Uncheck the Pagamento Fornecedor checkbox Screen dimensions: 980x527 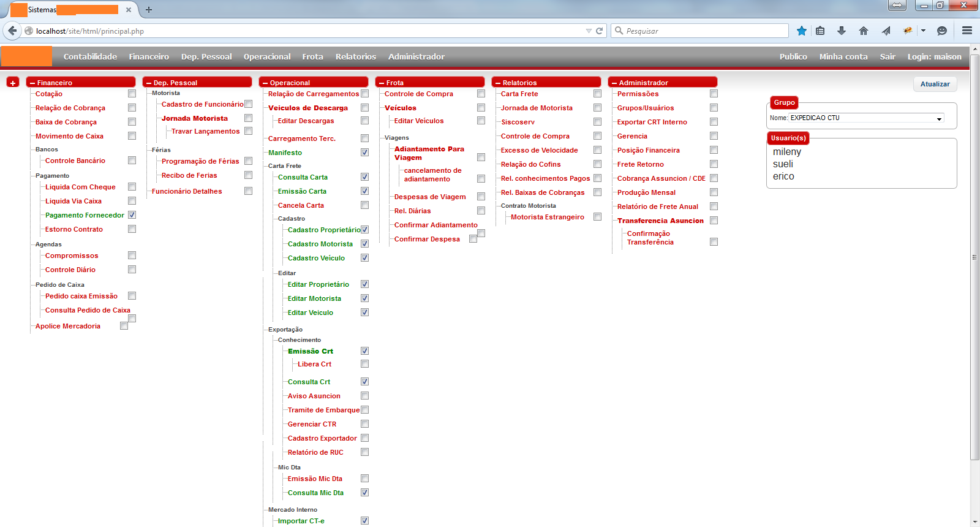132,214
